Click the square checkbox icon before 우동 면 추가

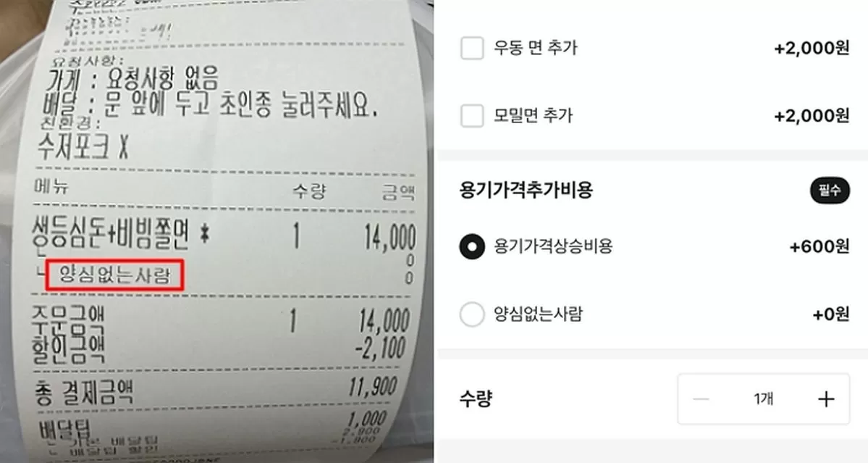[x=471, y=48]
